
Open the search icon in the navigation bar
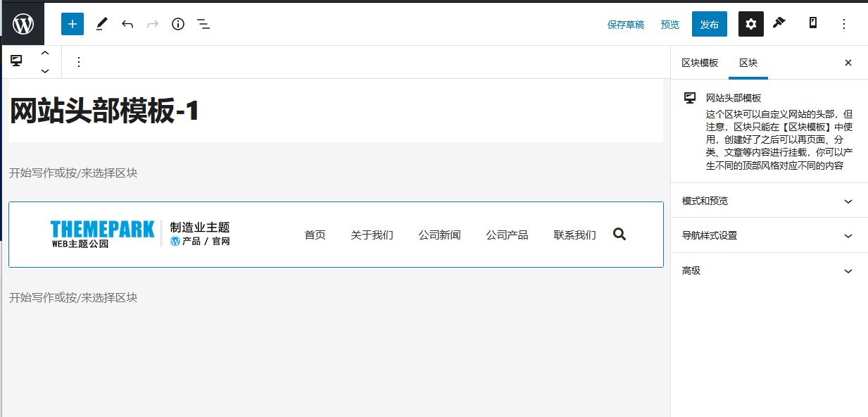[x=619, y=233]
